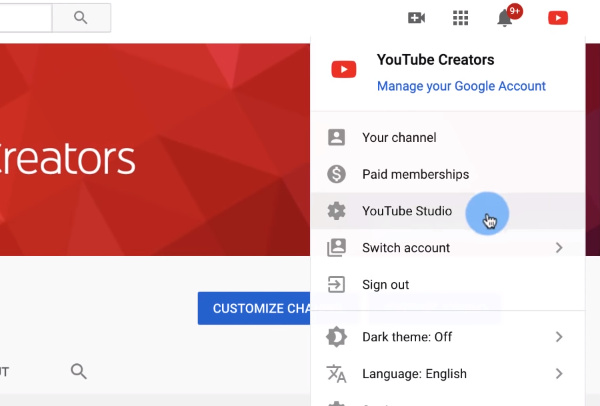Open the YouTube apps grid icon
The width and height of the screenshot is (600, 406).
(x=460, y=18)
